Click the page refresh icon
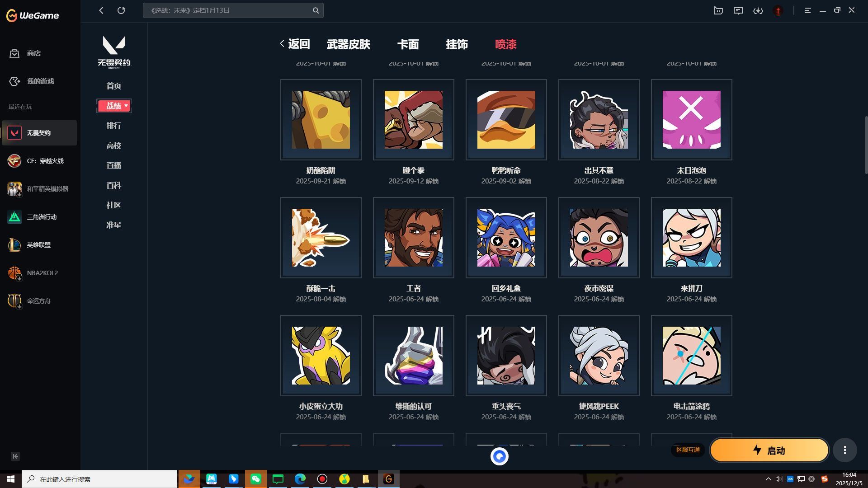The width and height of the screenshot is (868, 488). tap(121, 10)
